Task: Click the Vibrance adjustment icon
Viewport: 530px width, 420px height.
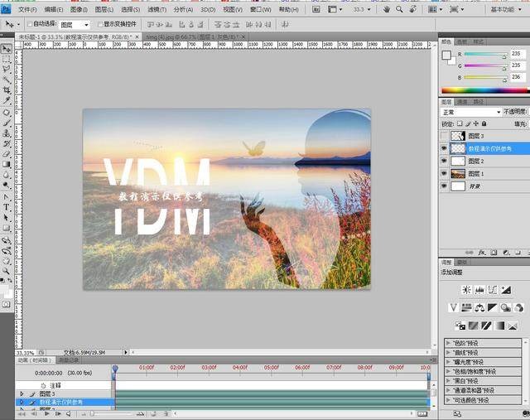Action: [x=454, y=308]
